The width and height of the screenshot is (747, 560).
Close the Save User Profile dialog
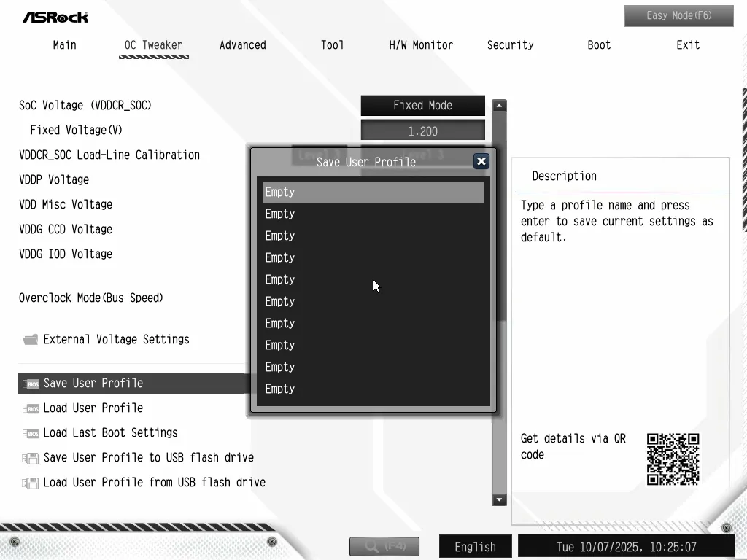click(481, 161)
